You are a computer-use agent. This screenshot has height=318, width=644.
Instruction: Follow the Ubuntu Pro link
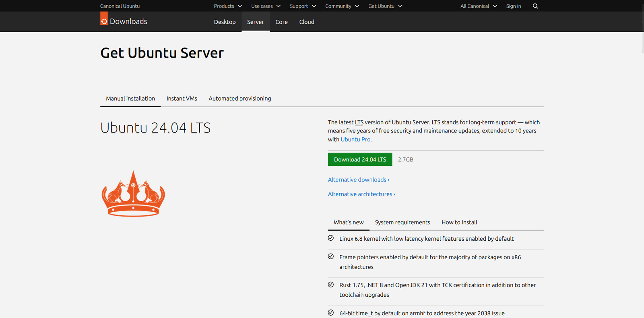pos(355,139)
